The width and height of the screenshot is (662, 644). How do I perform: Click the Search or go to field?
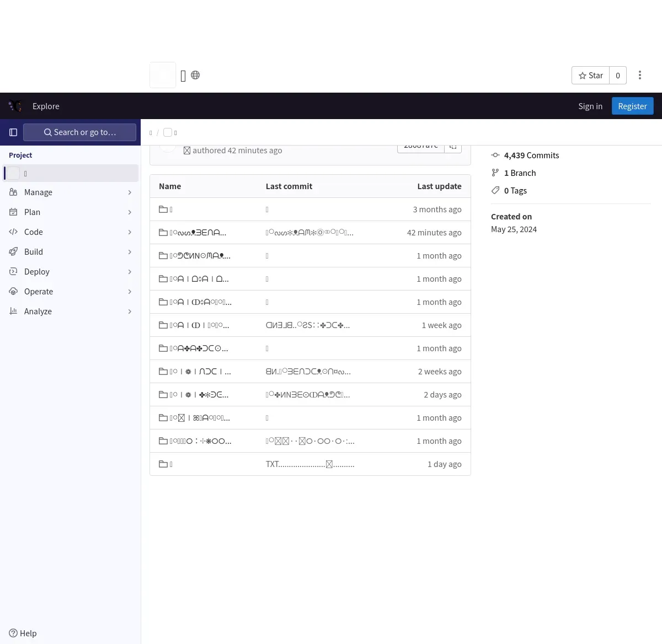(x=79, y=132)
